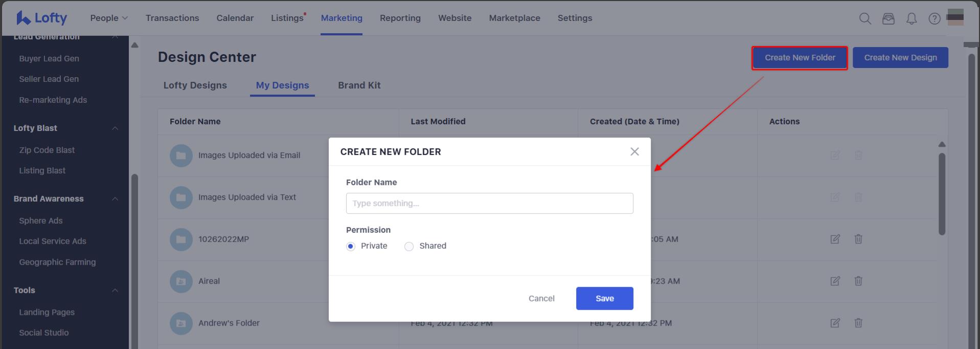This screenshot has width=980, height=349.
Task: Click the edit icon for 10262022MP folder
Action: tap(835, 239)
